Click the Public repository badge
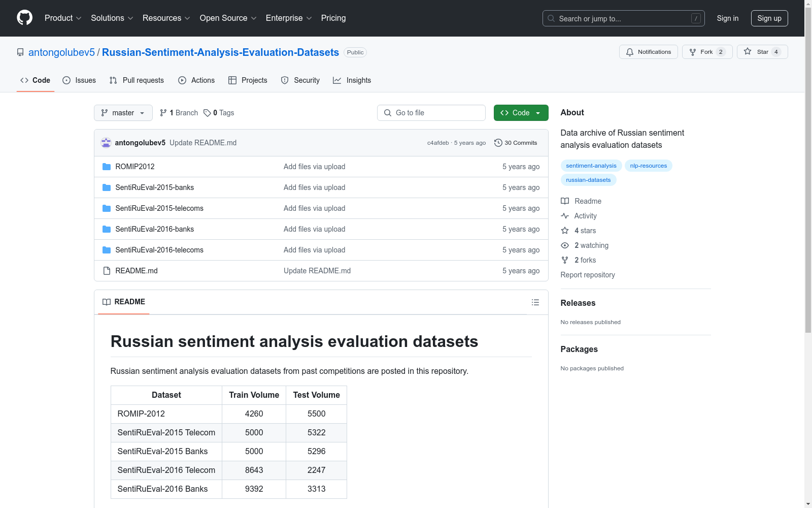This screenshot has height=508, width=812. point(355,52)
